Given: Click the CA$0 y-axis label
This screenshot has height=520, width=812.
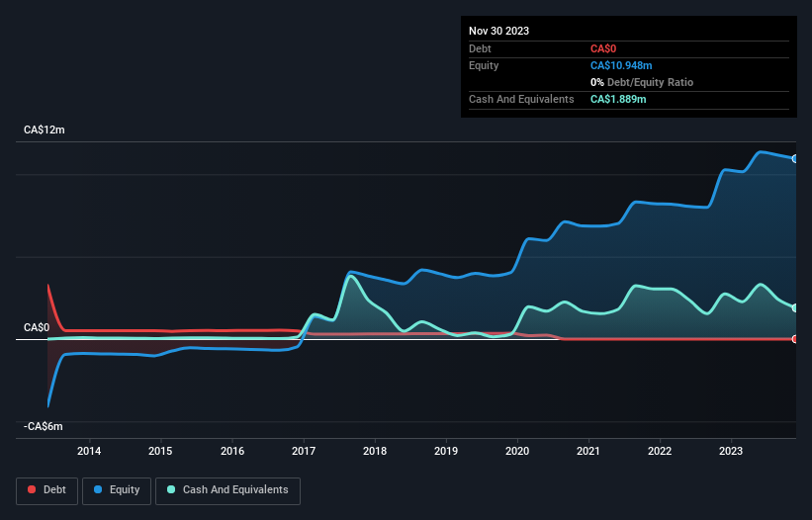Looking at the screenshot, I should 37,327.
